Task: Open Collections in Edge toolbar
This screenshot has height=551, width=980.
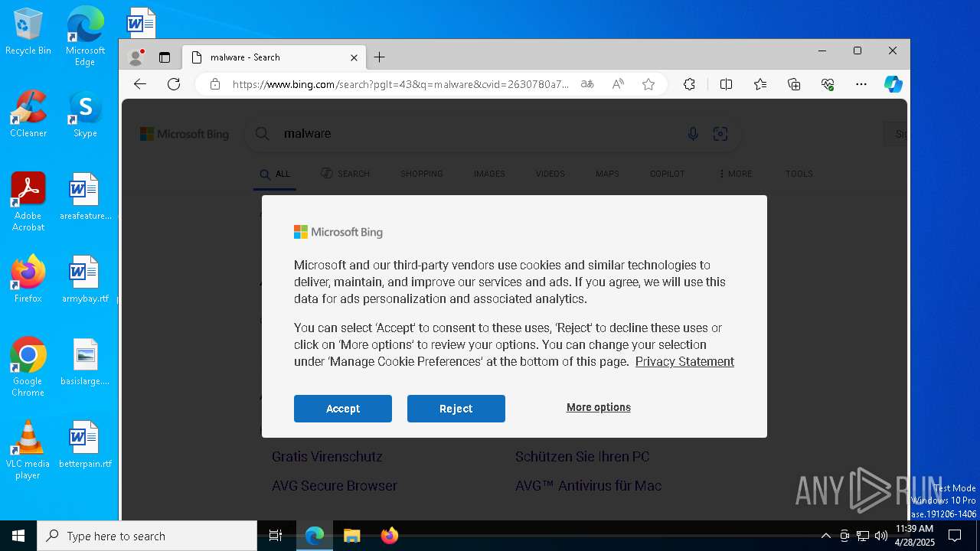Action: coord(794,84)
